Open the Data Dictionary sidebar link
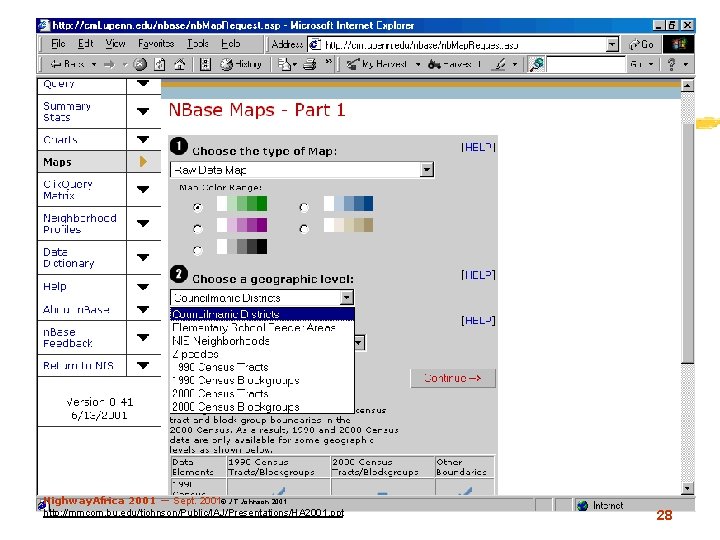This screenshot has width=720, height=540. [x=68, y=258]
